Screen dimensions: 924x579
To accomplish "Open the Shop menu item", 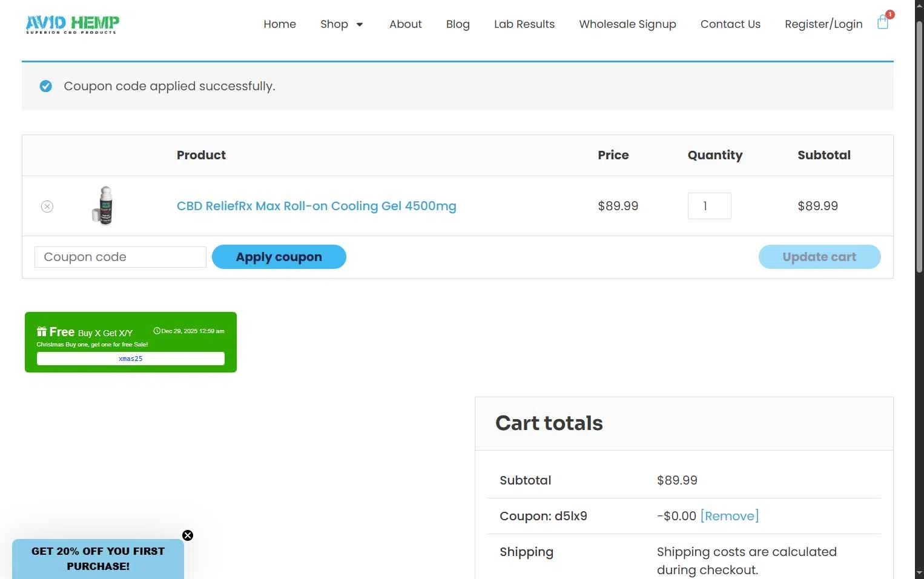I will pos(334,24).
